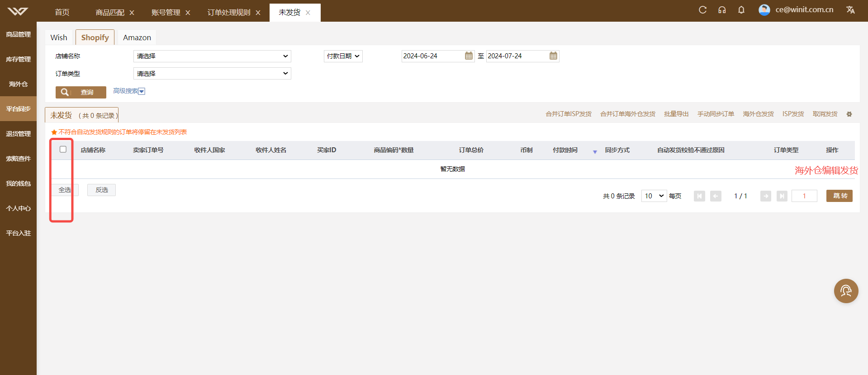Open 我的钱包 in sidebar
This screenshot has width=868, height=375.
tap(18, 183)
